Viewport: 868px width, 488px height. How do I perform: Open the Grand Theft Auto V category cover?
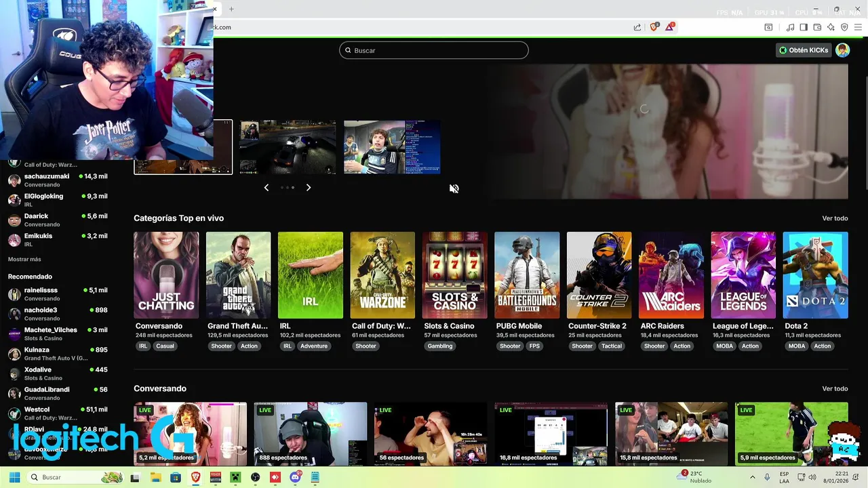[238, 275]
